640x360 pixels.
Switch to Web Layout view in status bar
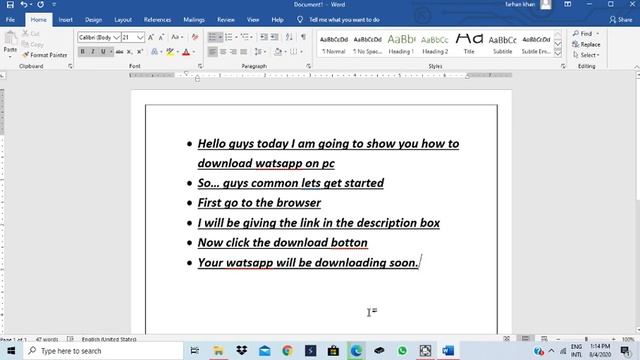click(x=544, y=338)
